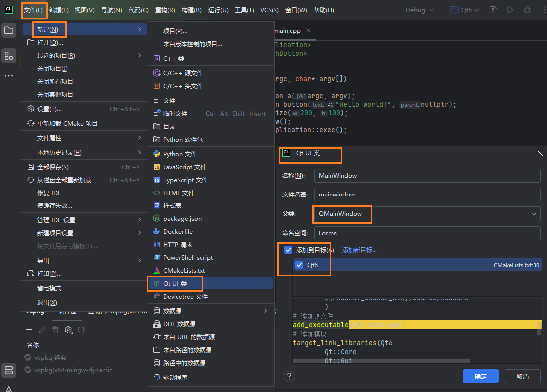Start debugging with the bug icon
The image size is (547, 392).
tap(527, 10)
